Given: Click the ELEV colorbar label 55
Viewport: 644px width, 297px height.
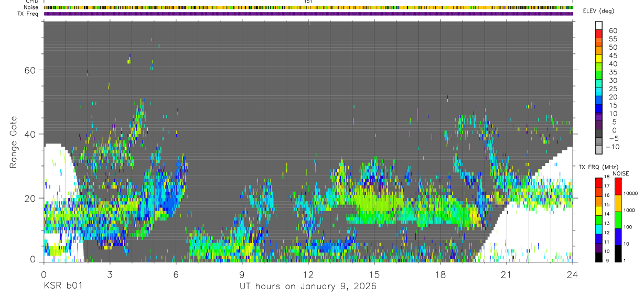Looking at the screenshot, I should coord(613,39).
